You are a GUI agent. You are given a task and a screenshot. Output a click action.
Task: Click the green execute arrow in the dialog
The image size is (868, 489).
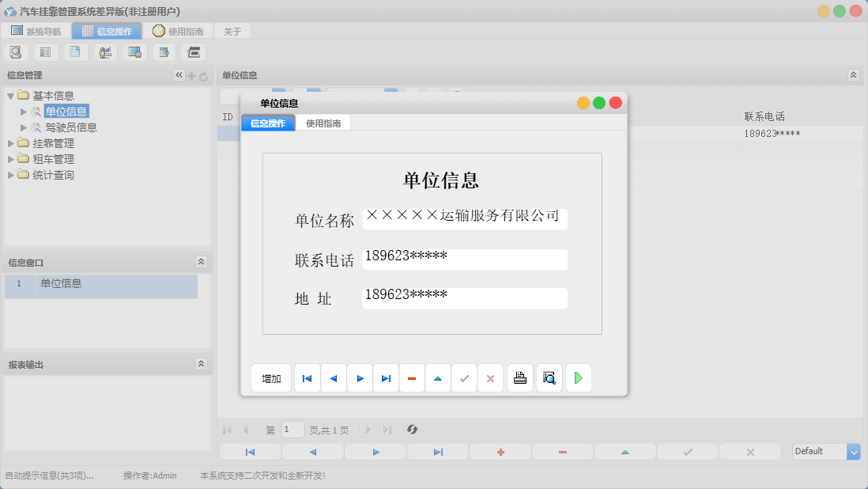(x=578, y=377)
